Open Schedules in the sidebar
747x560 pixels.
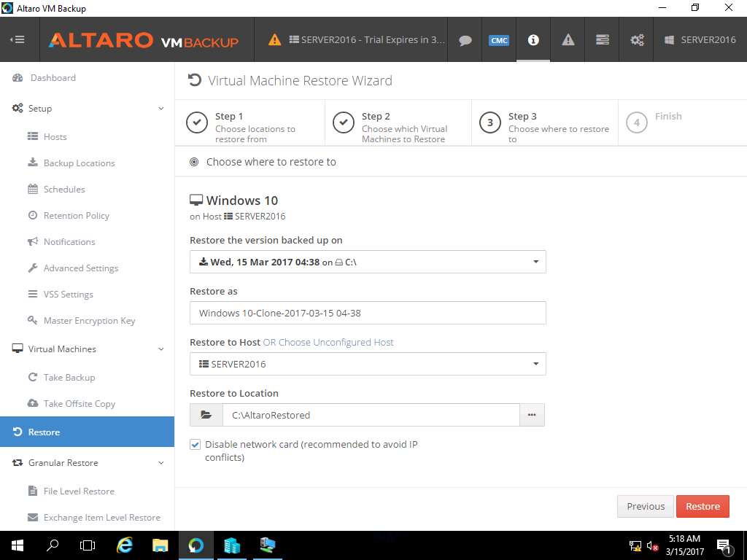coord(64,189)
